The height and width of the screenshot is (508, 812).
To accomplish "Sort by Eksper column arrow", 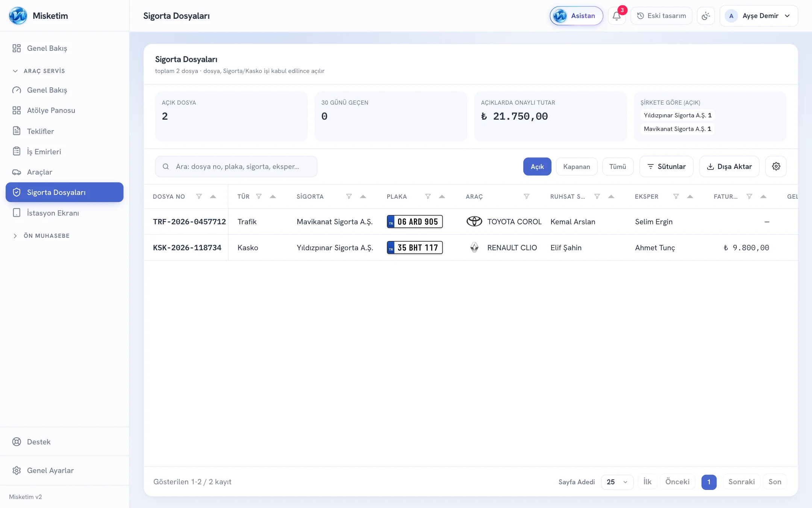I will (690, 196).
